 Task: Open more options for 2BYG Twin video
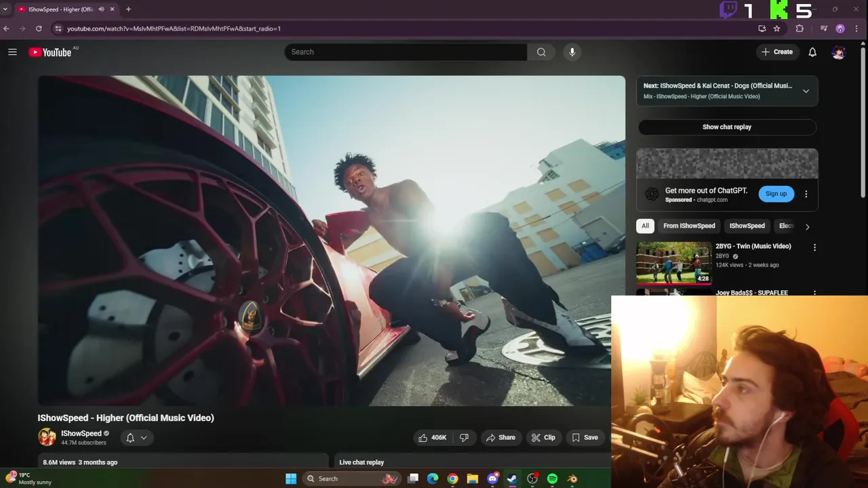click(814, 248)
